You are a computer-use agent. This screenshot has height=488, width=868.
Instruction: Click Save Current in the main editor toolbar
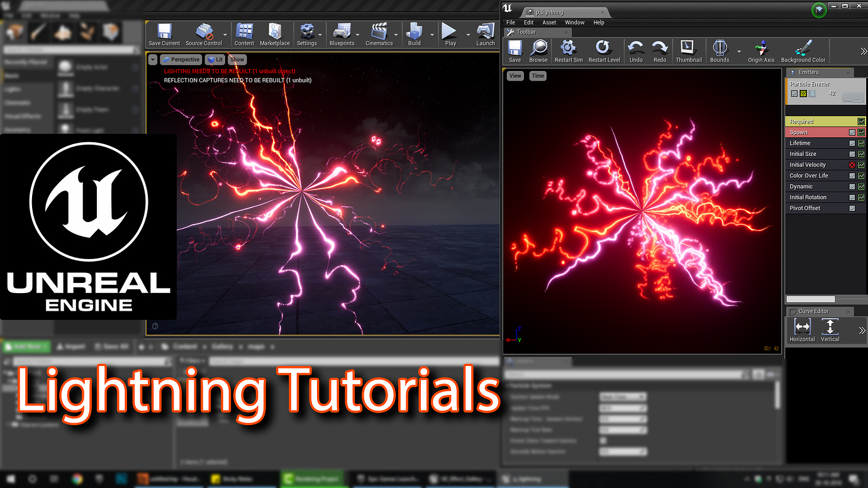pyautogui.click(x=164, y=35)
